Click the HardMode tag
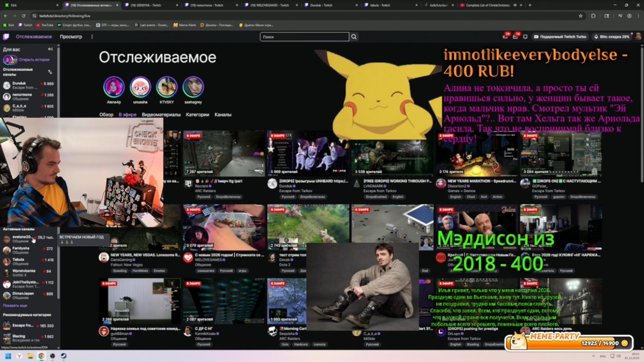The image size is (644, 362). click(140, 271)
